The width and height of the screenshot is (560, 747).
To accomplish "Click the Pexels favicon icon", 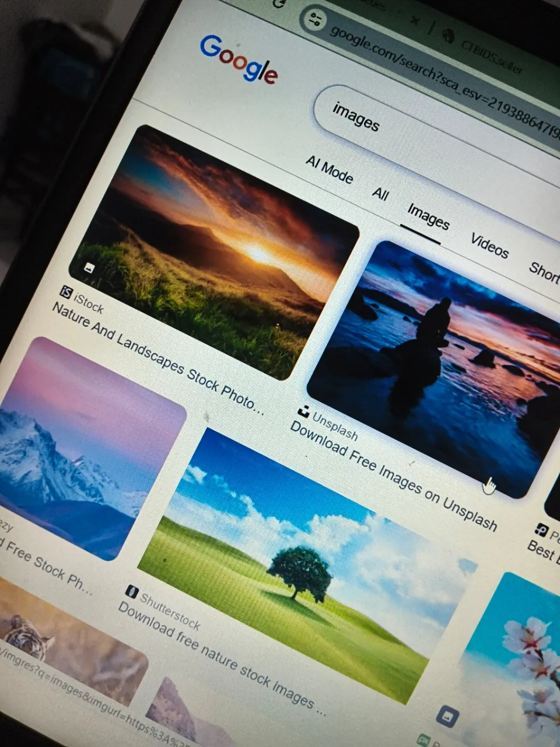I will click(541, 530).
